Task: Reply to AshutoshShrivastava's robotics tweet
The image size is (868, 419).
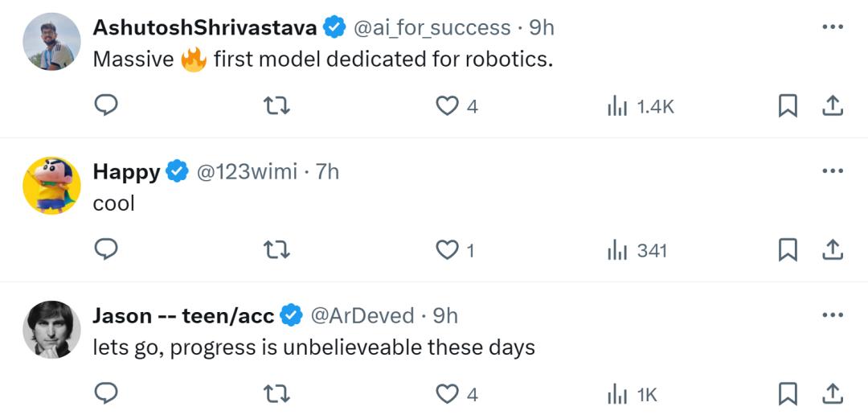Action: click(x=107, y=105)
